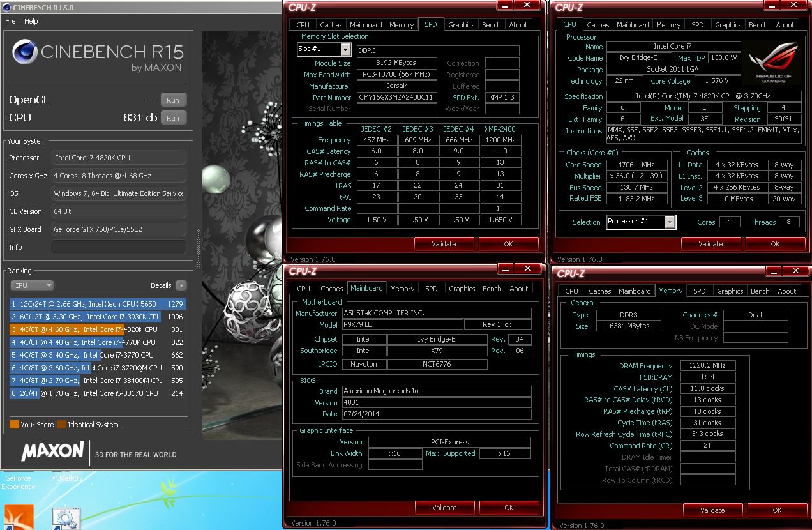Run the OpenGL benchmark
This screenshot has width=812, height=530.
(173, 100)
